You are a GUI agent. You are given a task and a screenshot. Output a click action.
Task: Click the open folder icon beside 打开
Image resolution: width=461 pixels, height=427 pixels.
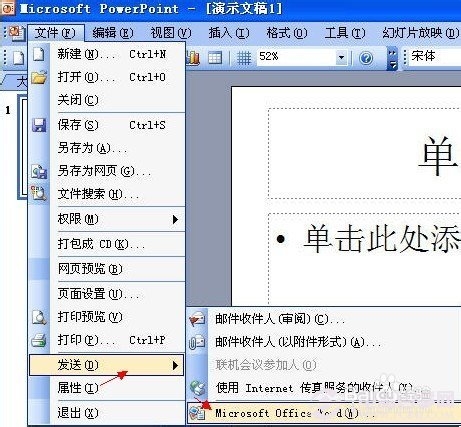tap(39, 77)
